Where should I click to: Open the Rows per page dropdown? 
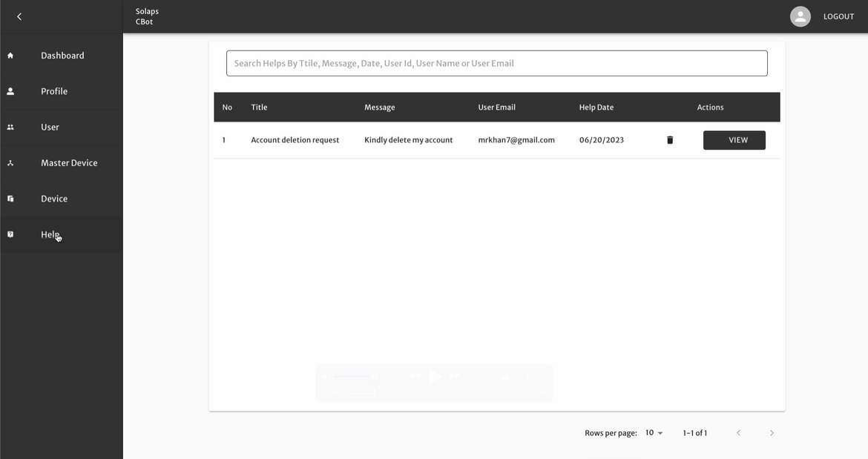(x=654, y=433)
